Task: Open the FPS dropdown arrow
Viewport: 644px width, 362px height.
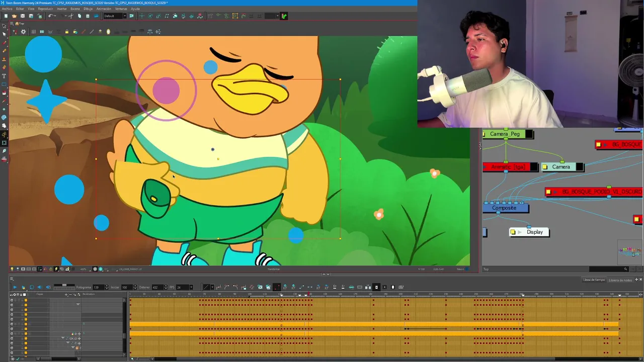Action: [x=191, y=287]
